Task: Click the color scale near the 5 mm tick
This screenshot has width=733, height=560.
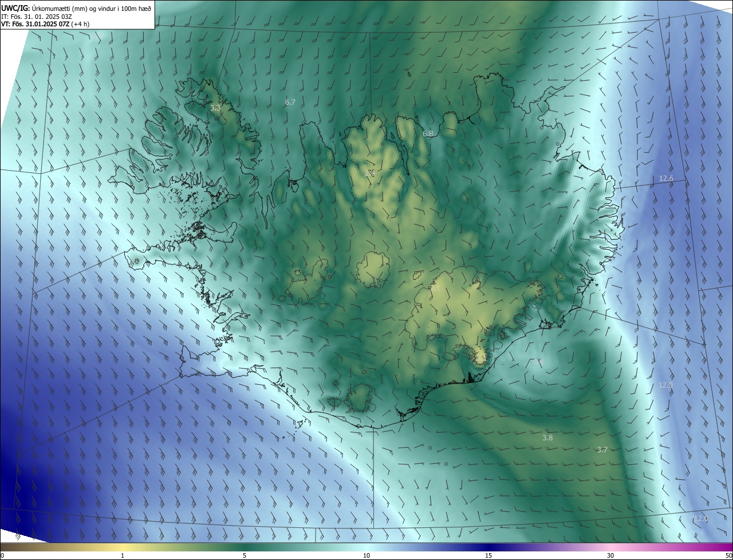Action: coord(245,547)
